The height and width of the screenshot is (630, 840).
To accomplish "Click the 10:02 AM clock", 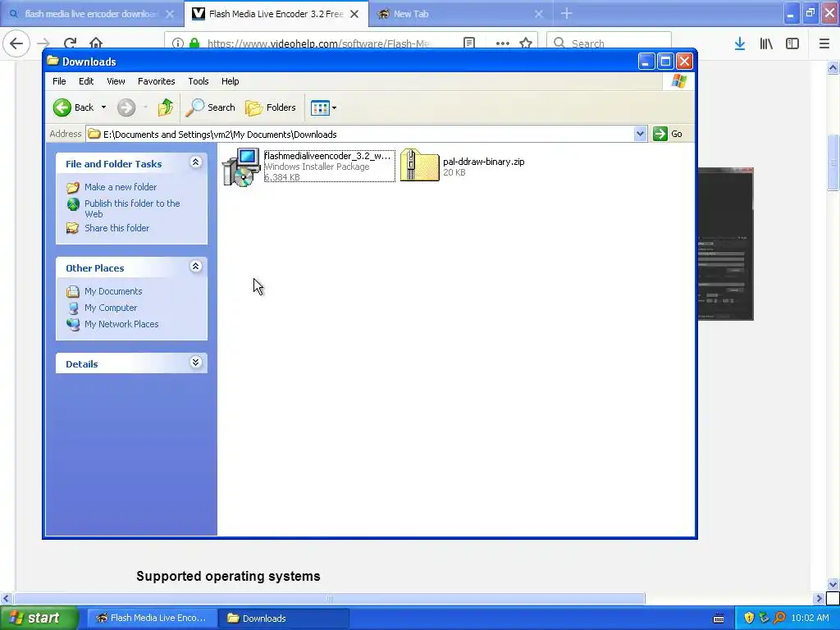I will pos(810,619).
